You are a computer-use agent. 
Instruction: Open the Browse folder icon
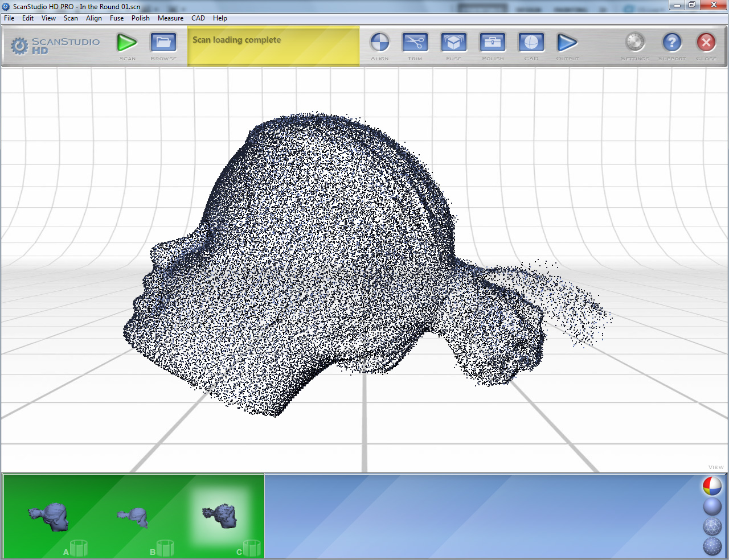163,43
